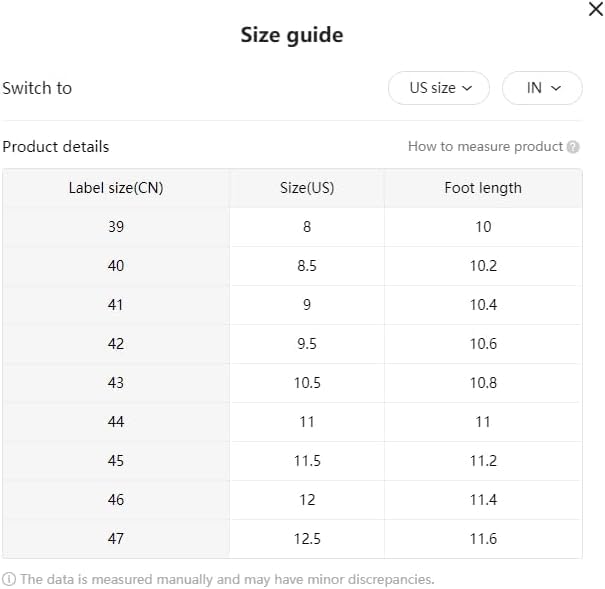Click the info icon beside the disclaimer
This screenshot has height=589, width=605.
pos(9,579)
